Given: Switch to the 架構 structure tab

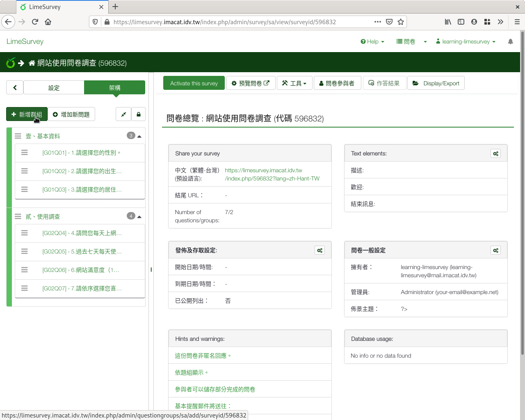Looking at the screenshot, I should point(115,87).
